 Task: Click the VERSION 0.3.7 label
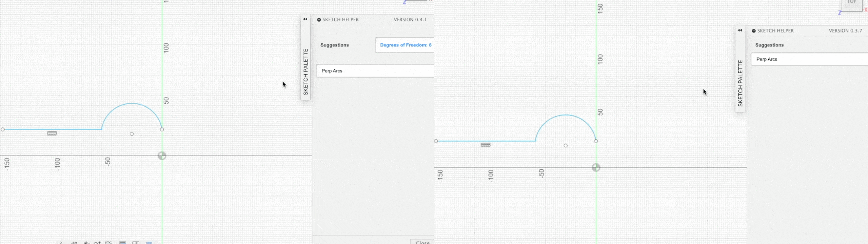click(846, 31)
